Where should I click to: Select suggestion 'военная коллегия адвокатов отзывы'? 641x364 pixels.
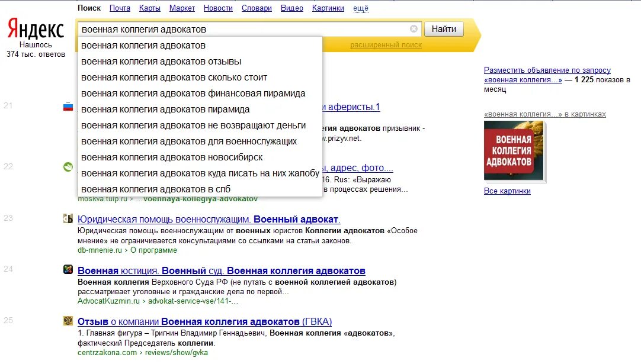(x=200, y=62)
